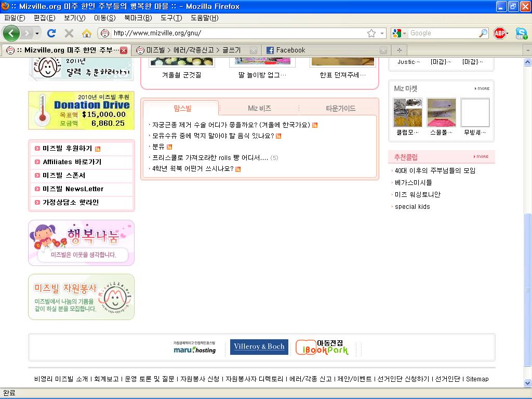The width and height of the screenshot is (532, 399).
Task: Open the 미즈빌 NewsLetter link
Action: tap(73, 189)
